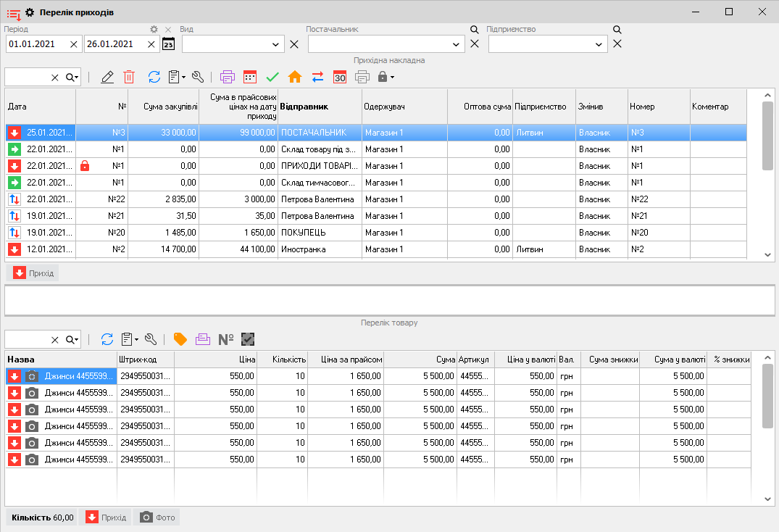The image size is (779, 532).
Task: Click the green checkmark confirm icon
Action: coord(272,77)
